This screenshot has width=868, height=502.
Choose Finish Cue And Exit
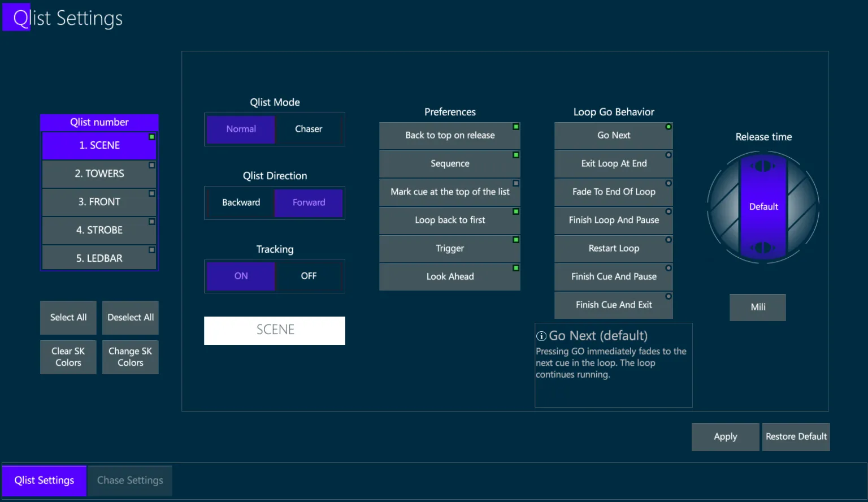click(x=614, y=305)
